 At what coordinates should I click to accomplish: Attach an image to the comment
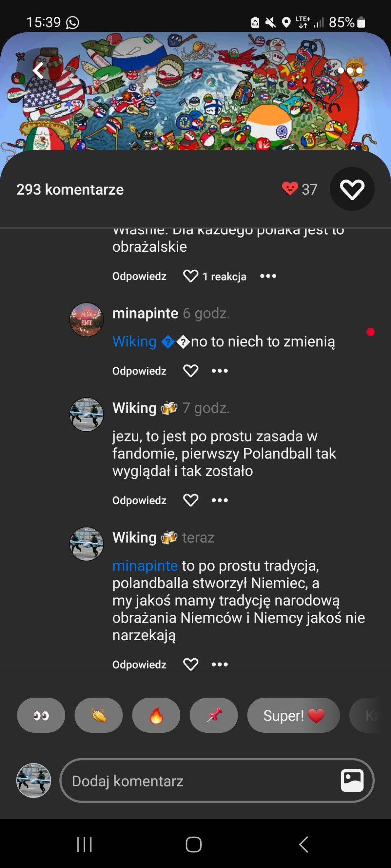coord(352,780)
